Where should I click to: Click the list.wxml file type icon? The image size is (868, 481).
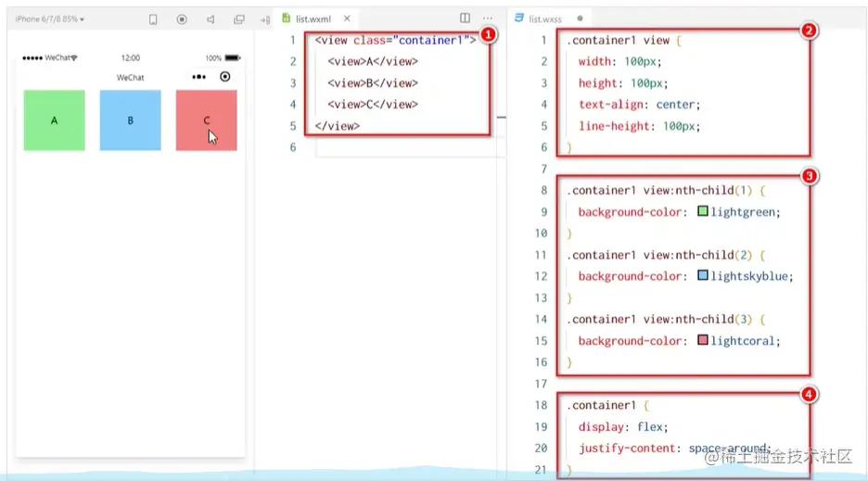pos(287,19)
